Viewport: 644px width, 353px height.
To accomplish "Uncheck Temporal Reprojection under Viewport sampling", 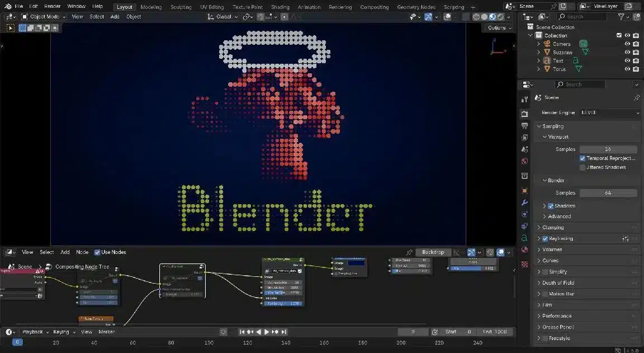I will tap(581, 158).
